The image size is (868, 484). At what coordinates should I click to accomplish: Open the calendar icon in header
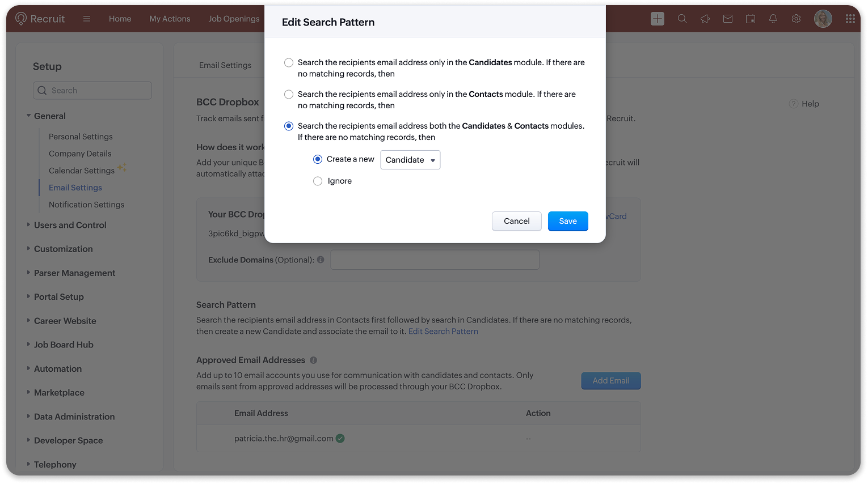click(751, 19)
